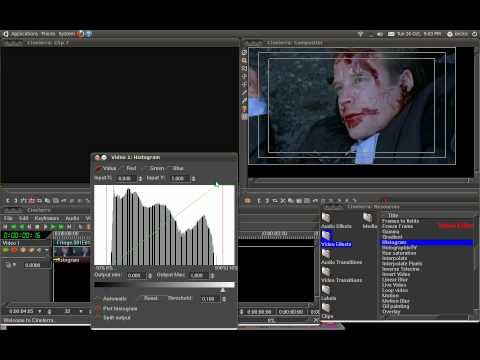Set in point bracket in Viewer toolbar
The width and height of the screenshot is (480, 360).
(x=8, y=200)
